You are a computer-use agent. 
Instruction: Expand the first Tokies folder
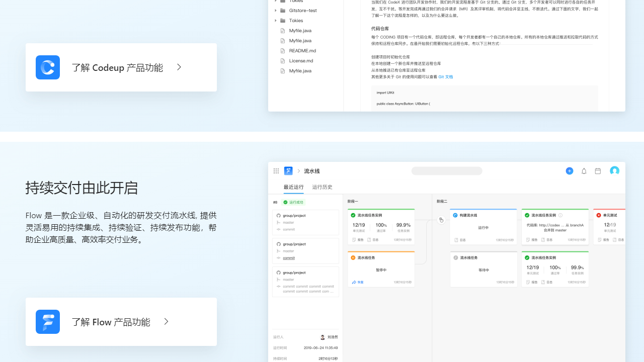276,1
